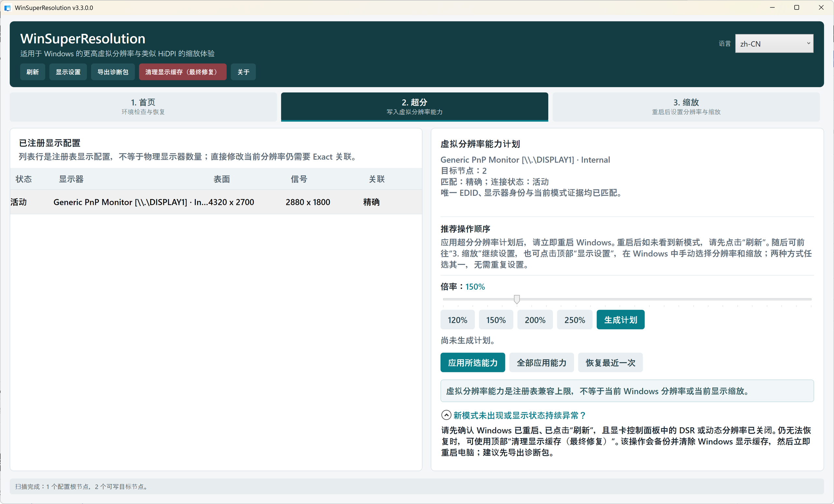Click the 状态 column header

[x=24, y=179]
